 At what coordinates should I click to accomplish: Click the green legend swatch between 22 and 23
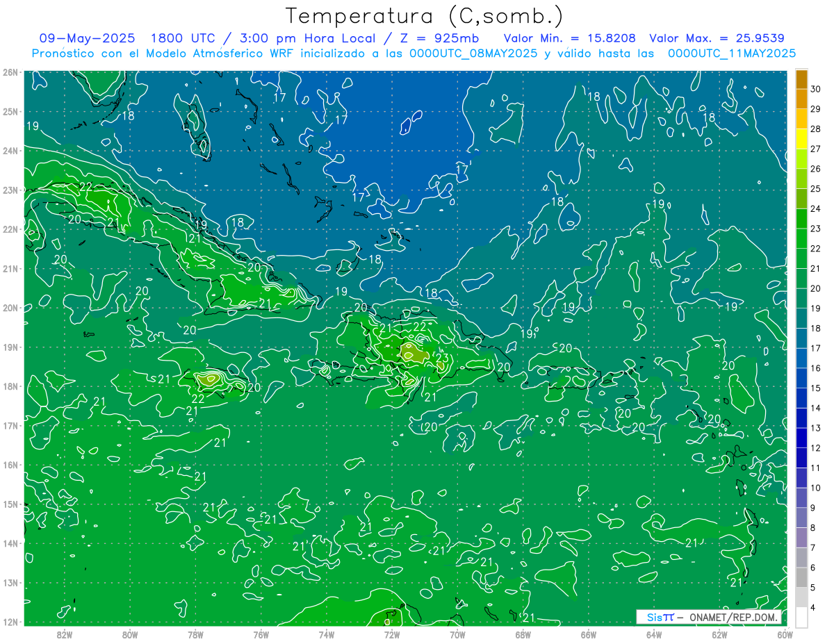pos(801,239)
